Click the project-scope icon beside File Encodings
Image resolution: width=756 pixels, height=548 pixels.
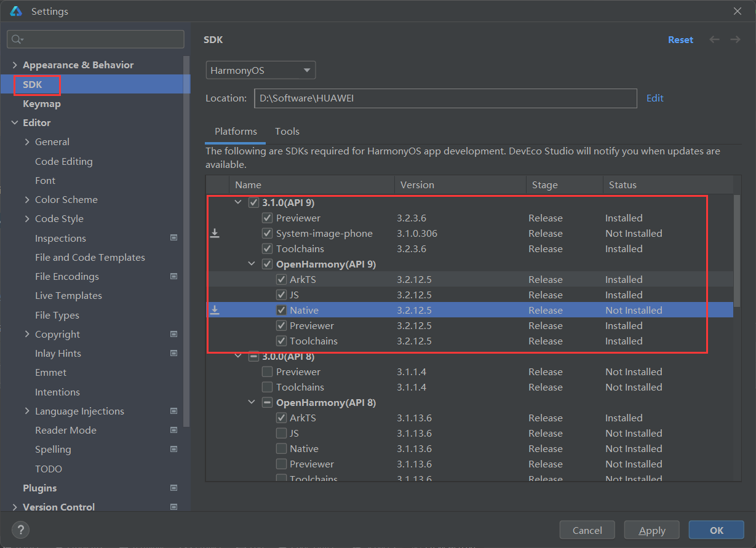click(173, 276)
